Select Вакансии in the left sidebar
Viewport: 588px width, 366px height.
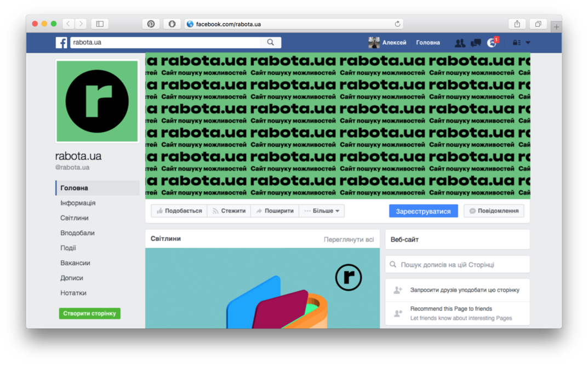(x=75, y=263)
